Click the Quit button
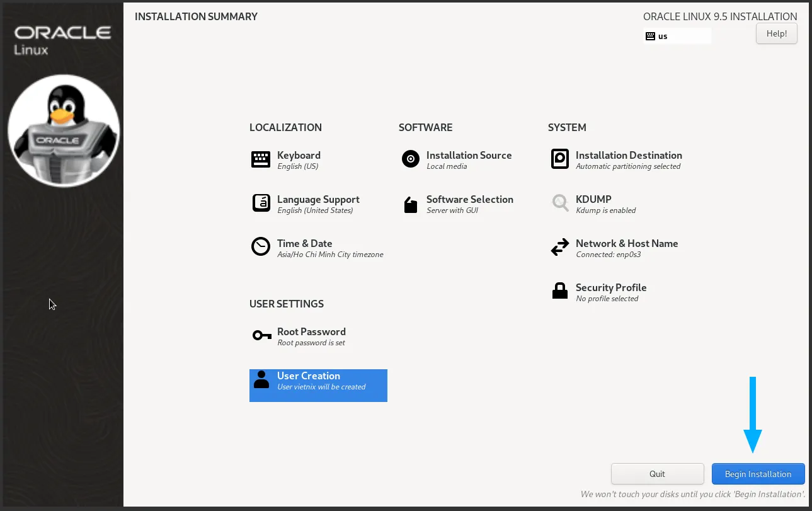 [x=657, y=474]
